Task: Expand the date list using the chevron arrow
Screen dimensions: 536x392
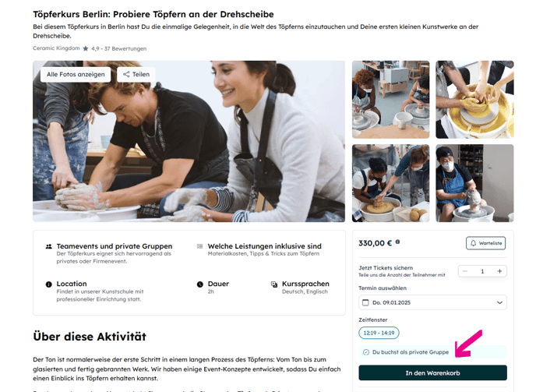Action: point(499,302)
